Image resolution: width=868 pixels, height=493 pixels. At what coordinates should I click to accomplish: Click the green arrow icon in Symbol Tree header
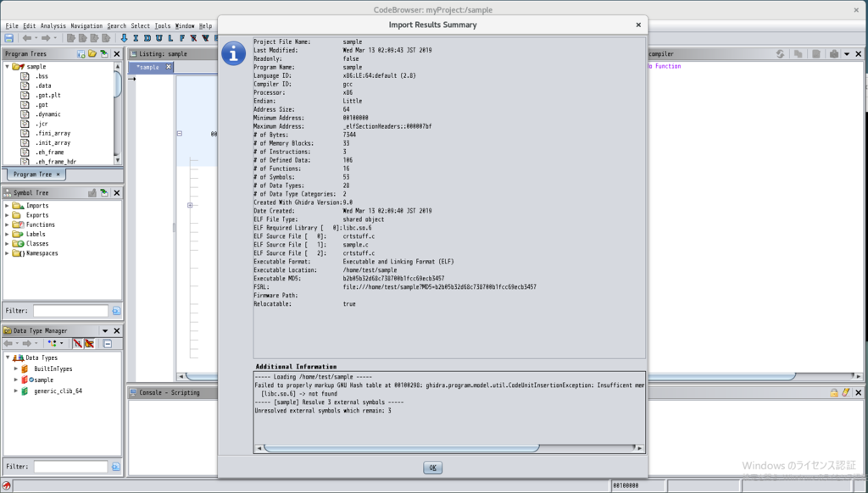click(104, 192)
